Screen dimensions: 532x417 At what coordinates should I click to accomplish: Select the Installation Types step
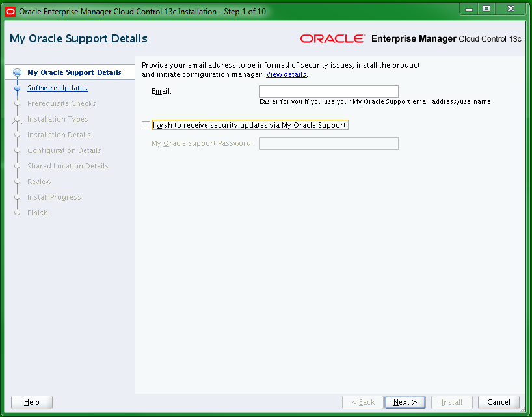pyautogui.click(x=18, y=119)
